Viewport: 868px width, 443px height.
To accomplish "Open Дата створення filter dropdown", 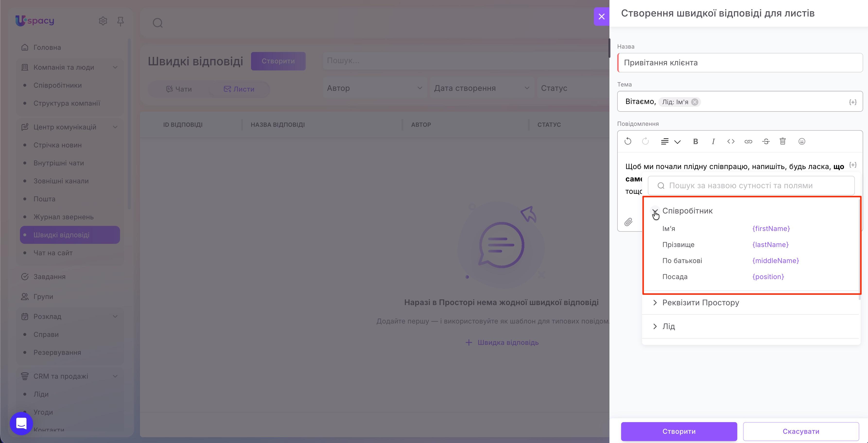I will tap(482, 88).
